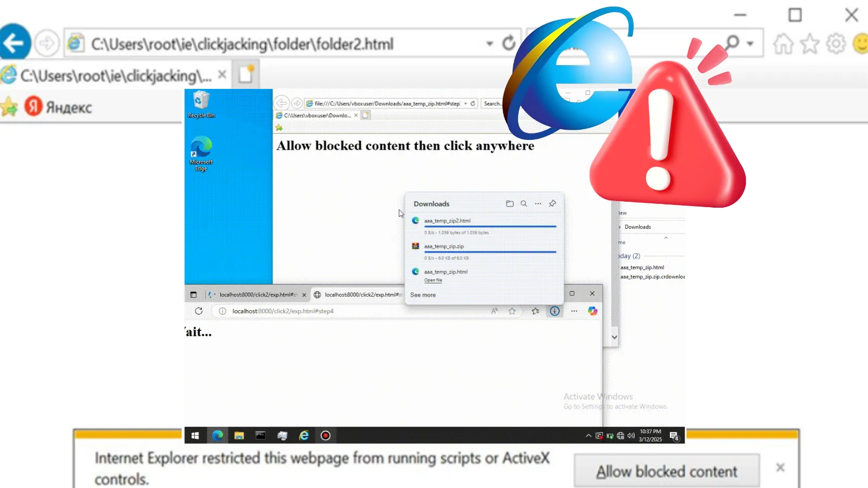868x488 pixels.
Task: Add page to favorites in Edge
Action: pyautogui.click(x=512, y=311)
